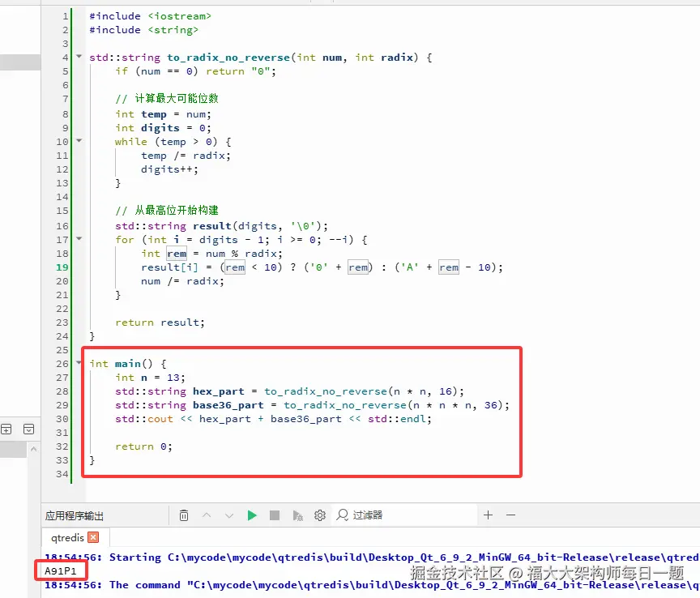700x598 pixels.
Task: Close the qtredis output tab
Action: 93,537
